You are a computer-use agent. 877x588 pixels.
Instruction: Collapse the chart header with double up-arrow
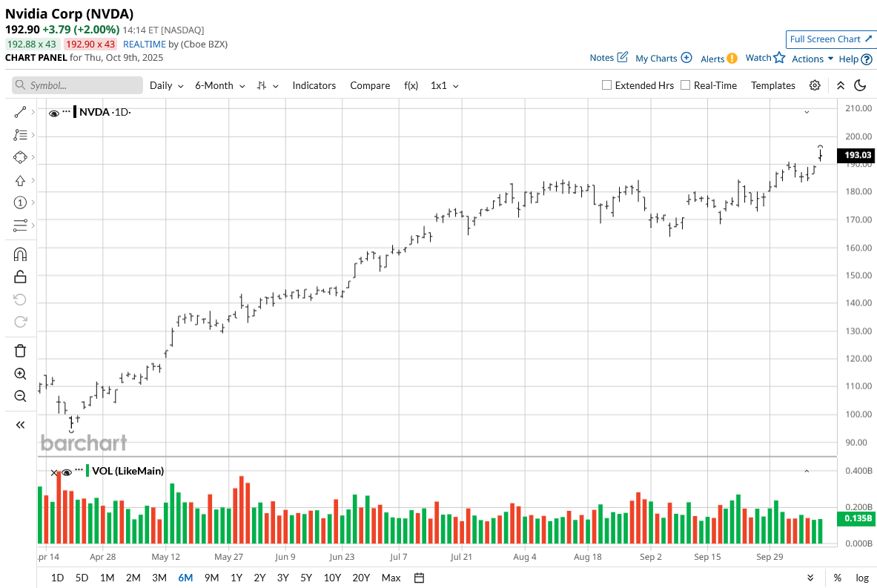click(x=840, y=85)
